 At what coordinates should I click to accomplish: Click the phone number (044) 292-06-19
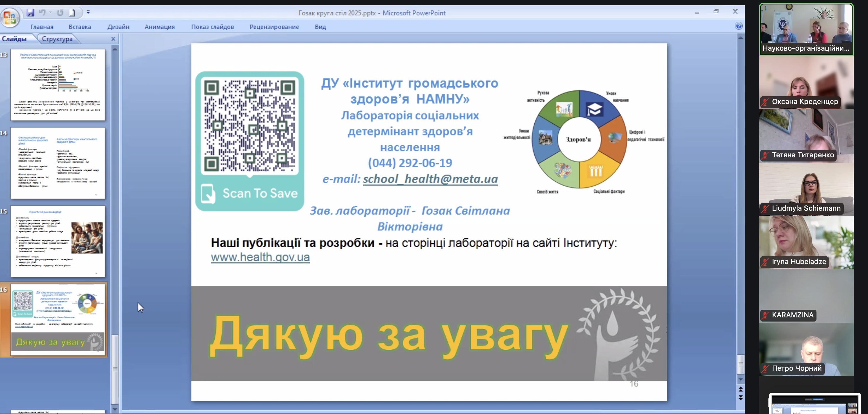(410, 163)
